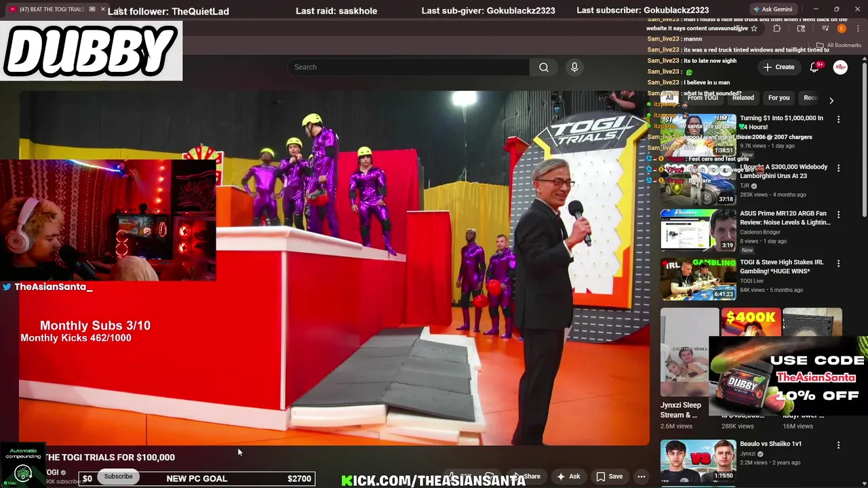Open the Create menu
The width and height of the screenshot is (868, 488).
coord(778,67)
